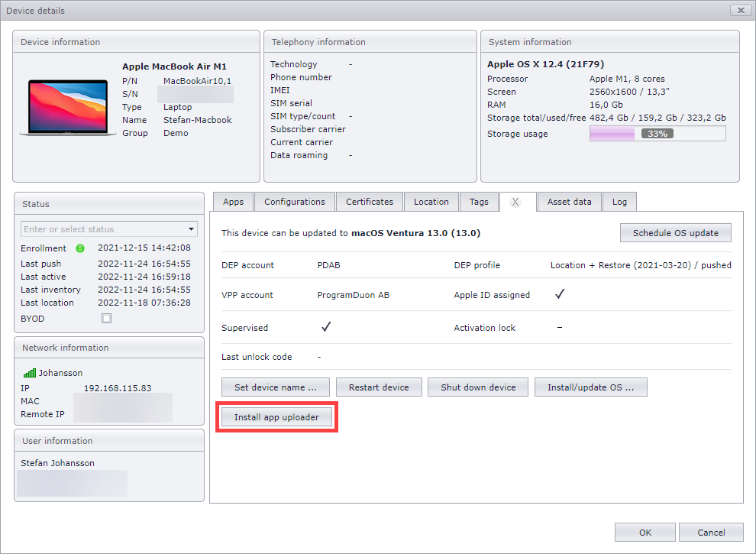Open the status dropdown arrow
756x554 pixels.
pyautogui.click(x=191, y=228)
